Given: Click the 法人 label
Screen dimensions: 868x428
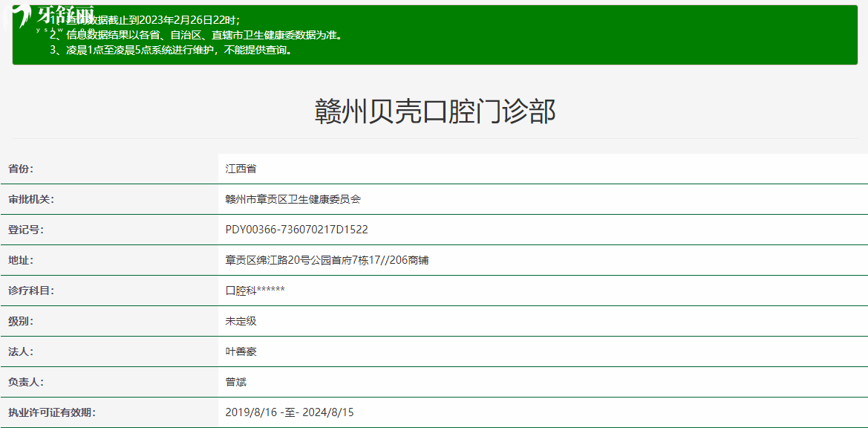Looking at the screenshot, I should tap(21, 351).
